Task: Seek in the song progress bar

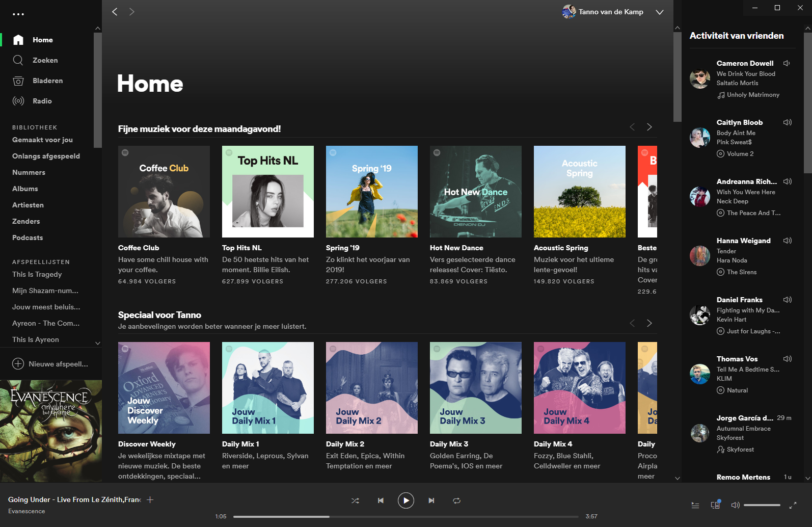Action: pyautogui.click(x=406, y=516)
